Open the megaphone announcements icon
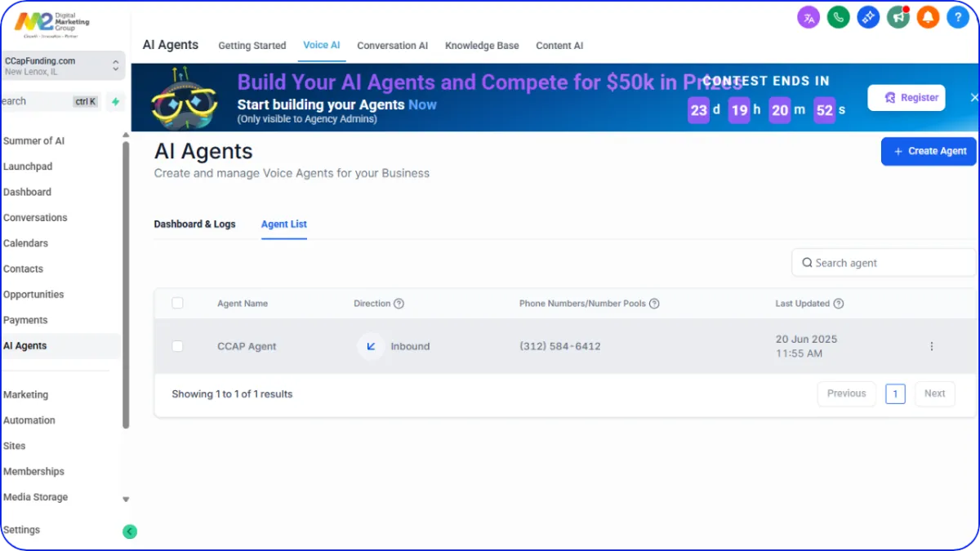The width and height of the screenshot is (980, 551). point(898,17)
